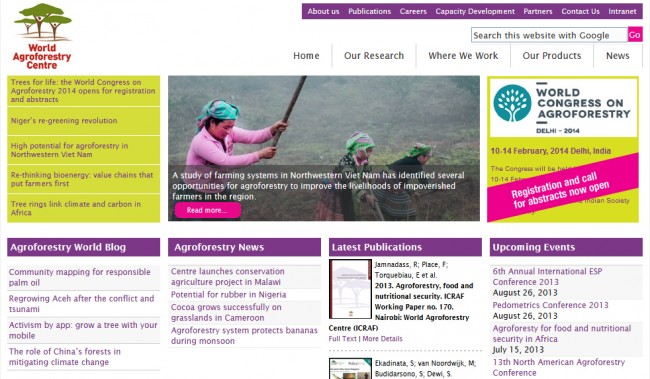Screen dimensions: 650x379
Task: Open Tree rings link climate story
Action: tap(83, 208)
